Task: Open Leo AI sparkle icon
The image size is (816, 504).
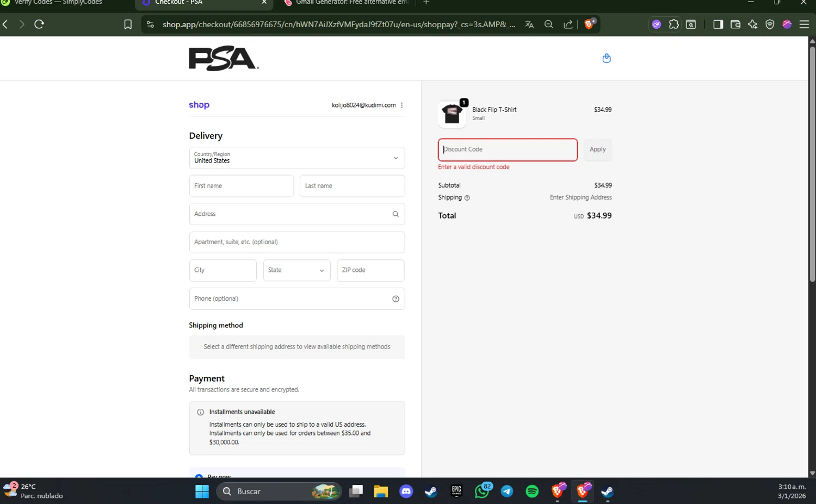Action: coord(753,24)
